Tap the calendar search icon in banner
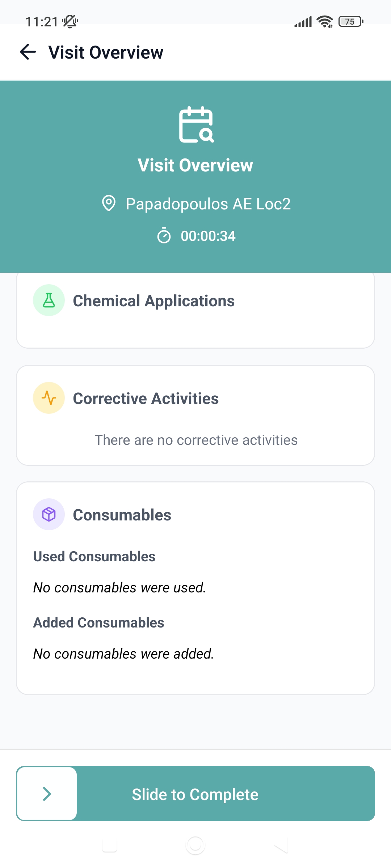This screenshot has width=391, height=868. 196,124
